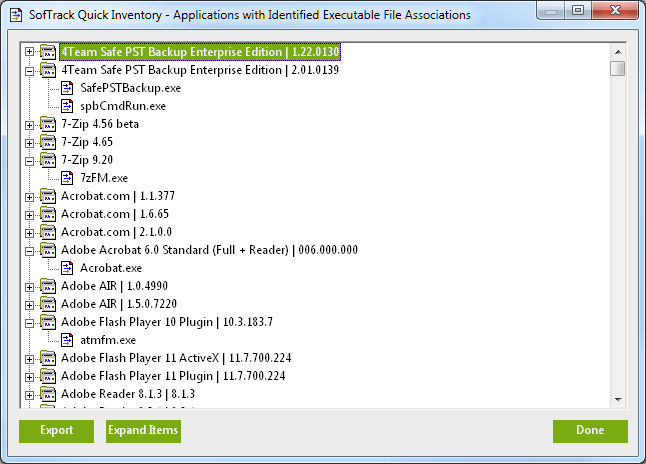The image size is (646, 464).
Task: Click the folder icon for 7-Zip 9.20
Action: click(x=48, y=160)
